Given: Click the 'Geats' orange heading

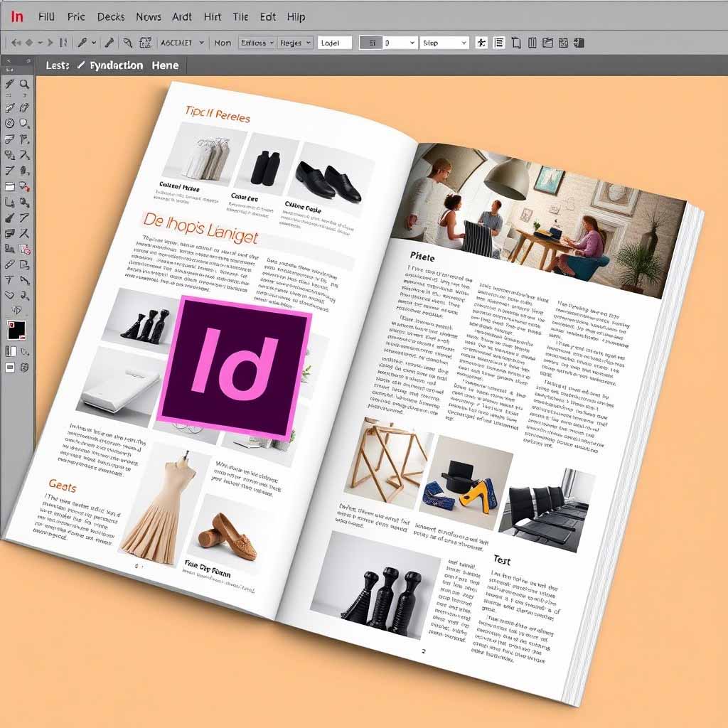Looking at the screenshot, I should click(x=63, y=486).
